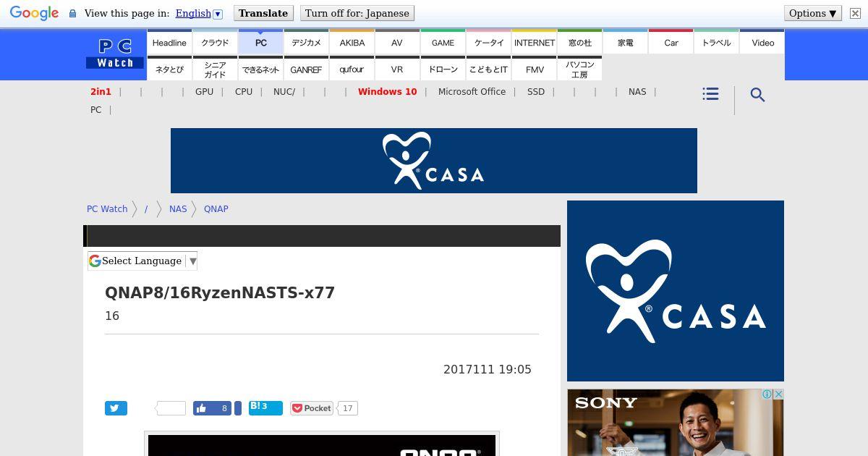
Task: Open the Headline tab
Action: (169, 43)
